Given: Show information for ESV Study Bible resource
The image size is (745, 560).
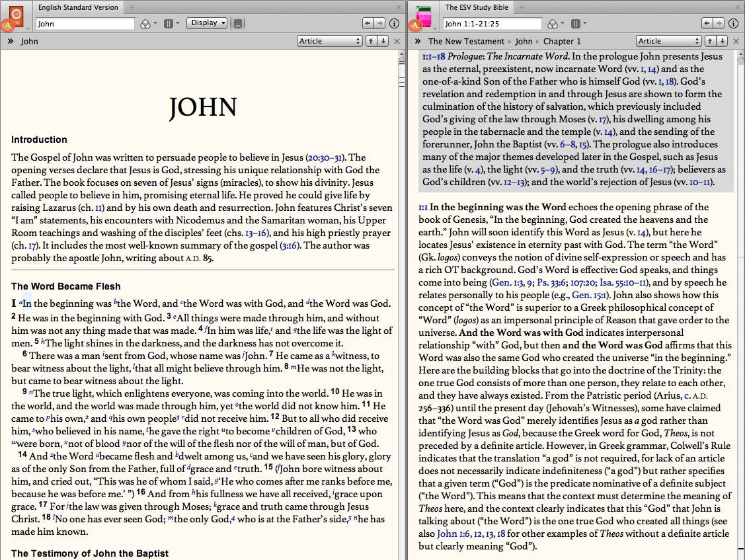Looking at the screenshot, I should 733,23.
